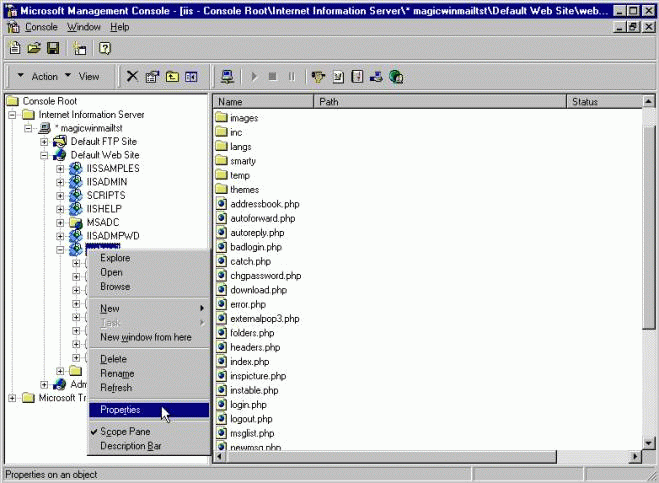Expand the IISHELP node

[x=60, y=209]
